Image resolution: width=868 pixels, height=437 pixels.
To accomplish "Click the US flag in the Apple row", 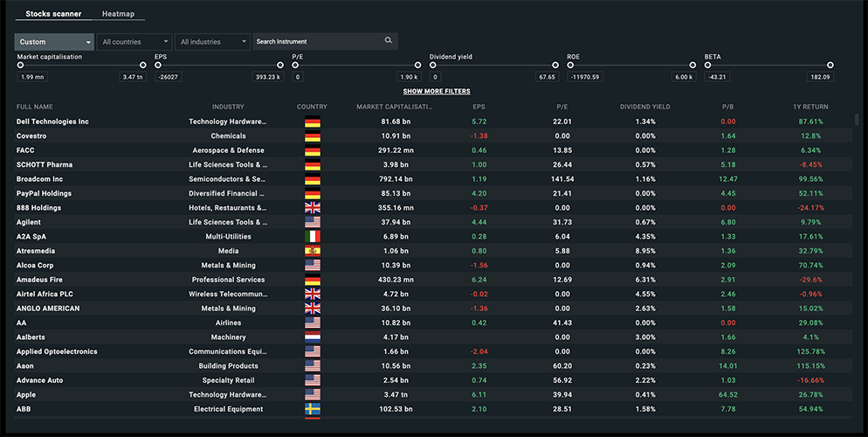I will [313, 395].
